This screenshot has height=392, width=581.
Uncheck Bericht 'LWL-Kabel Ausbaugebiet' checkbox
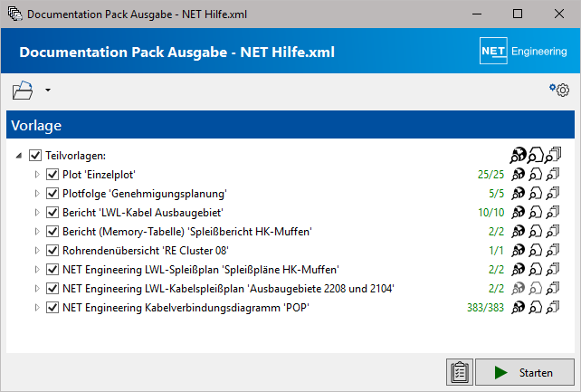click(52, 213)
